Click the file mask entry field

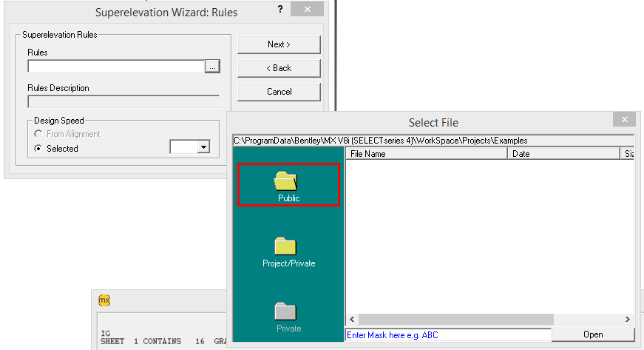coord(448,334)
